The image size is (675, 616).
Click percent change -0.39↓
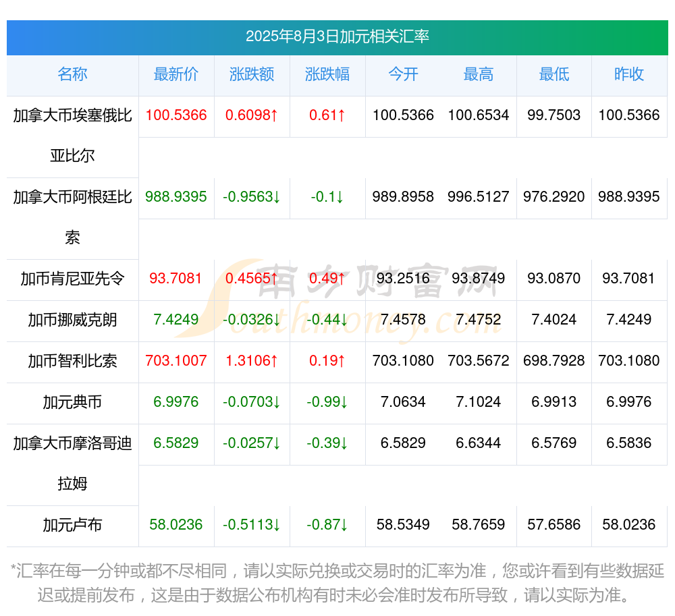point(327,443)
